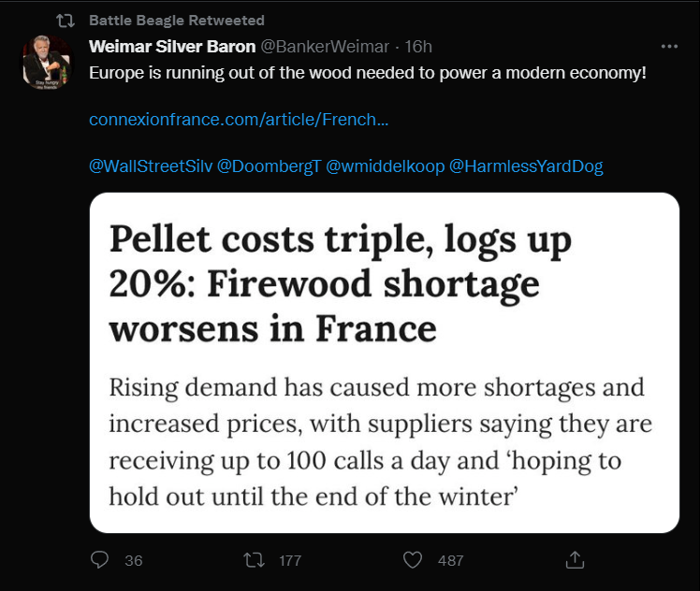Open the 16h timestamp link
700x591 pixels.
point(418,47)
